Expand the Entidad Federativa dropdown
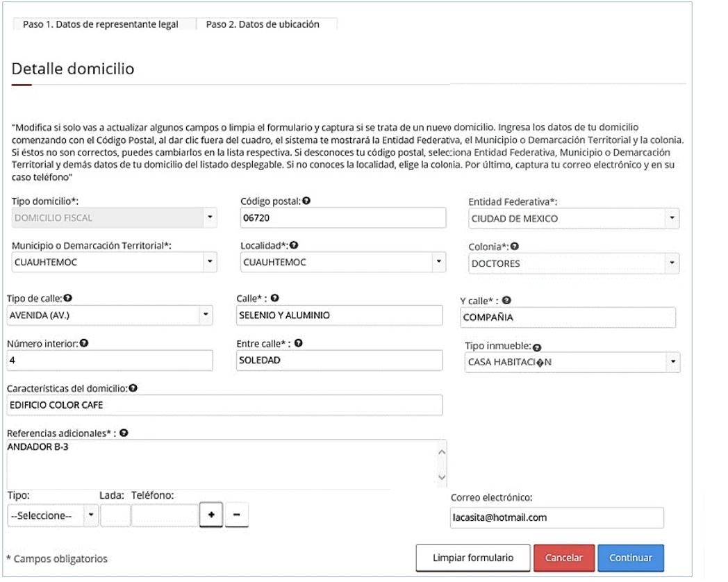728x582 pixels. click(574, 218)
